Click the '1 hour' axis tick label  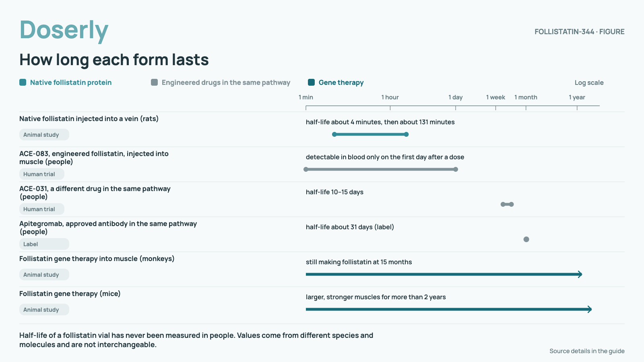pyautogui.click(x=390, y=97)
